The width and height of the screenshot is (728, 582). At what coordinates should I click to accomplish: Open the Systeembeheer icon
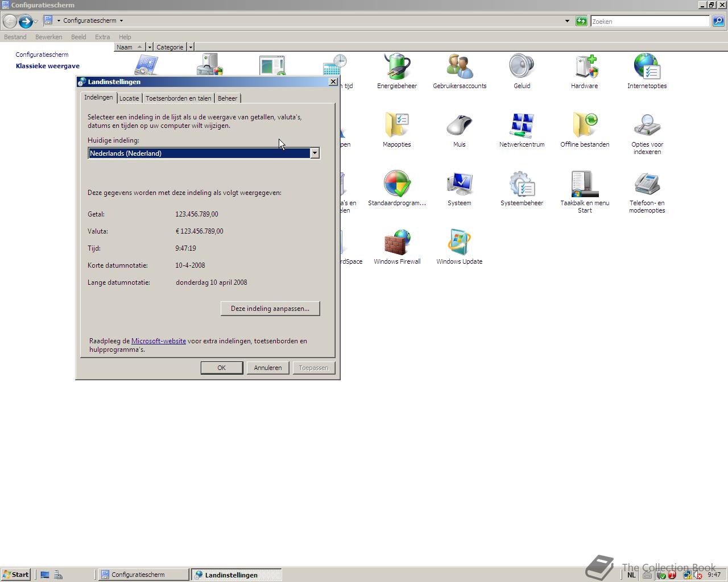(x=522, y=184)
